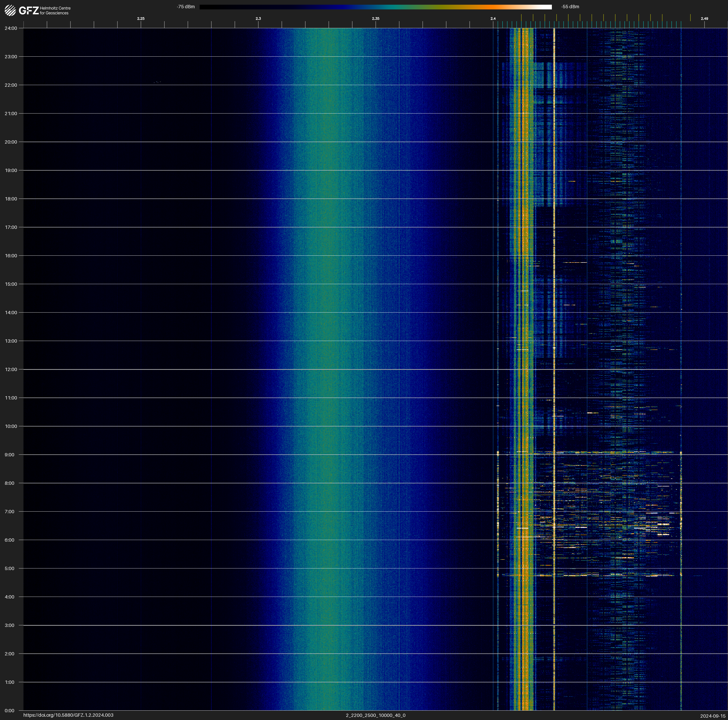Click the -55 dBm scale label

(570, 7)
